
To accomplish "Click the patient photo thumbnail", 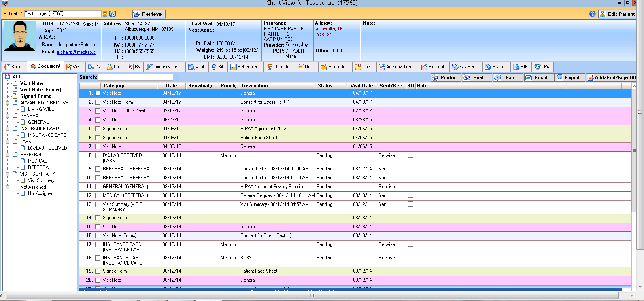I will click(x=19, y=36).
